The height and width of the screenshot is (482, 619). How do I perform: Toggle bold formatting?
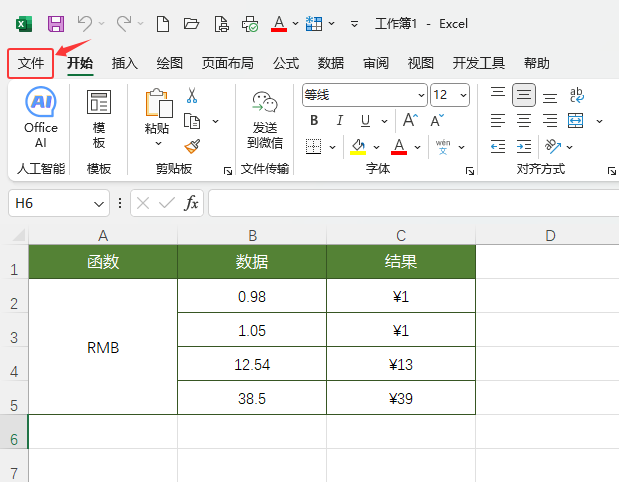point(314,120)
